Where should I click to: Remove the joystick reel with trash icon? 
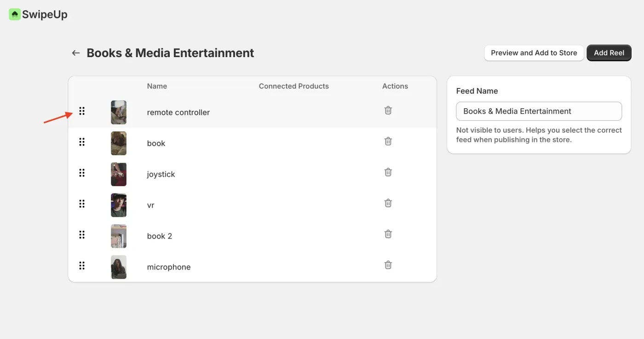[x=388, y=172]
